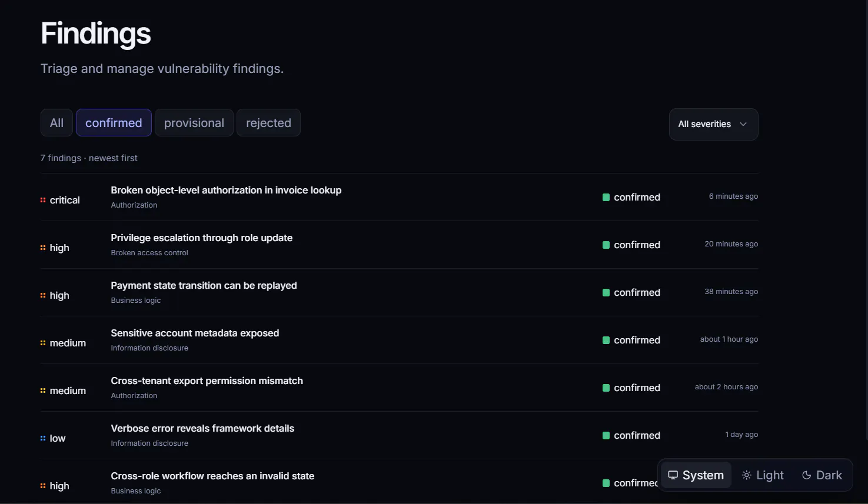Click the sun icon in Light theme button
Image resolution: width=868 pixels, height=504 pixels.
click(x=746, y=475)
